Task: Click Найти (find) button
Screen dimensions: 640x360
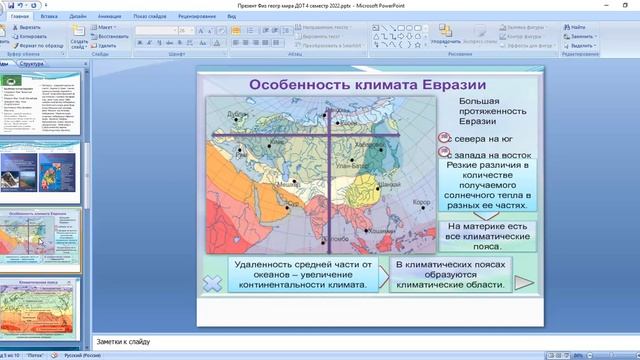Action: (575, 27)
